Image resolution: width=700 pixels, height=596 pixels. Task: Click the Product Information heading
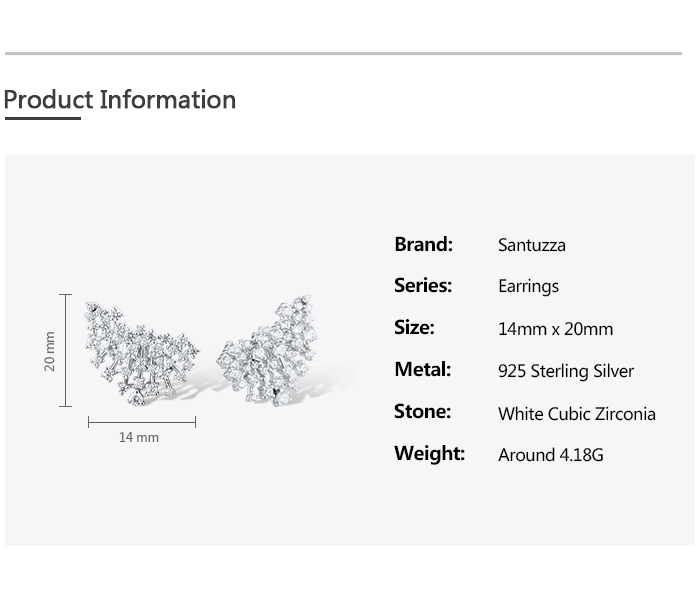pyautogui.click(x=120, y=100)
